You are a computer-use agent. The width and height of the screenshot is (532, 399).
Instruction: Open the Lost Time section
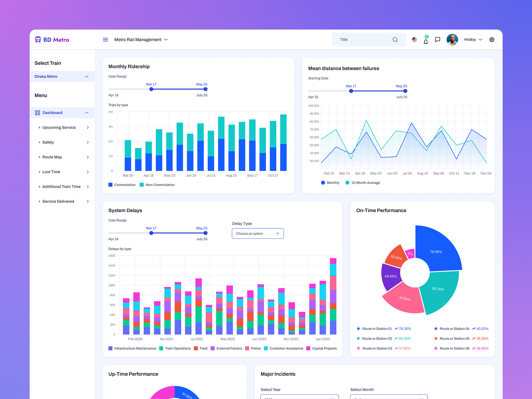pyautogui.click(x=51, y=172)
